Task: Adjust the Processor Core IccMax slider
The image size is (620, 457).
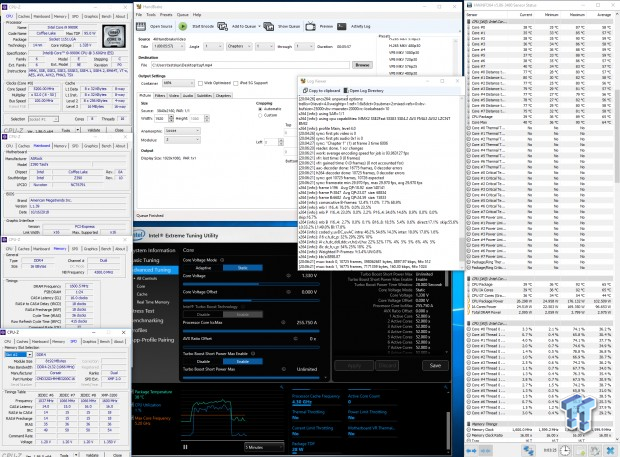Action: (x=251, y=330)
